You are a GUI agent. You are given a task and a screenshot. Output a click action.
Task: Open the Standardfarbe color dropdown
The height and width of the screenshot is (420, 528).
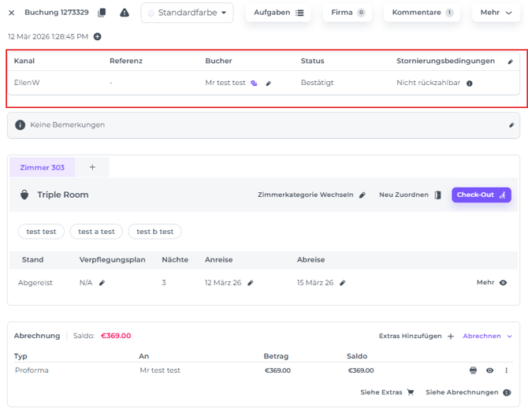coord(188,13)
